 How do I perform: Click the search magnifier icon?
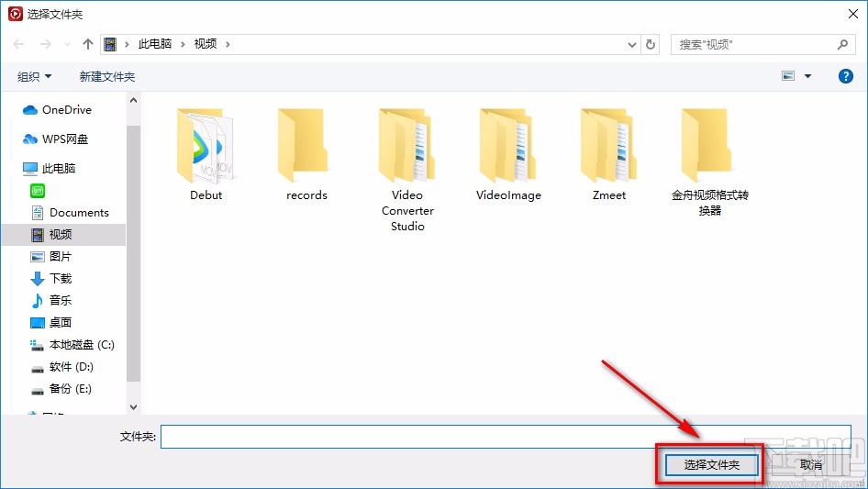(842, 45)
